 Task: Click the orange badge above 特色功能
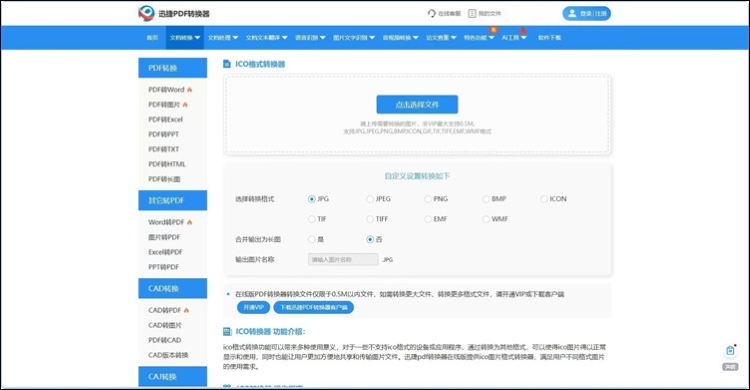click(494, 30)
